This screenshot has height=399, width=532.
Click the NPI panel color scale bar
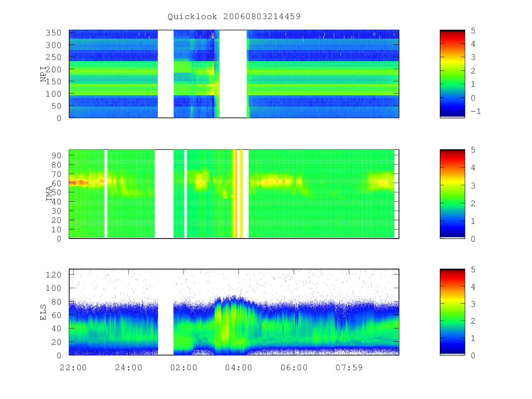(x=452, y=74)
